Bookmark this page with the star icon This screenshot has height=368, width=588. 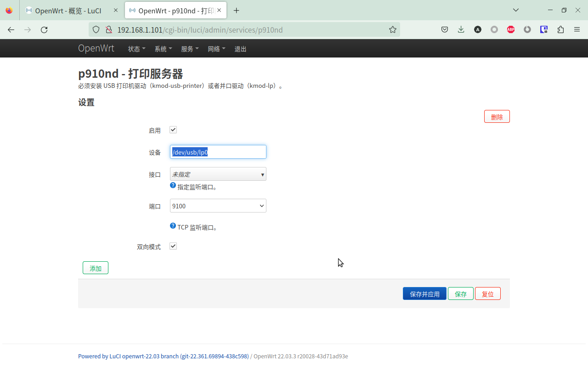pos(392,29)
